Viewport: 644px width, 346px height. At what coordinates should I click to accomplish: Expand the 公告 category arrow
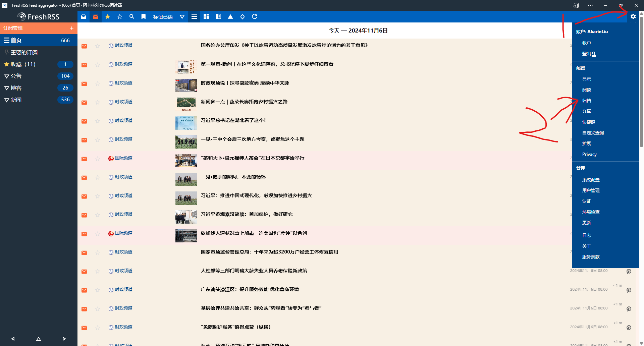coord(6,76)
